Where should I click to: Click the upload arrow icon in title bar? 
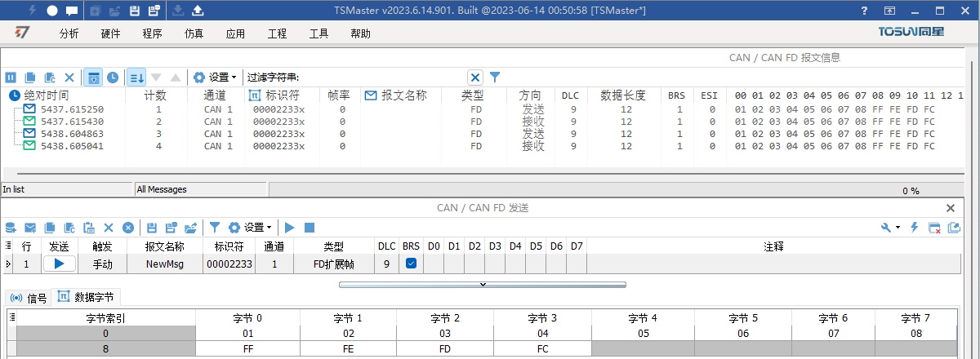pos(198,11)
